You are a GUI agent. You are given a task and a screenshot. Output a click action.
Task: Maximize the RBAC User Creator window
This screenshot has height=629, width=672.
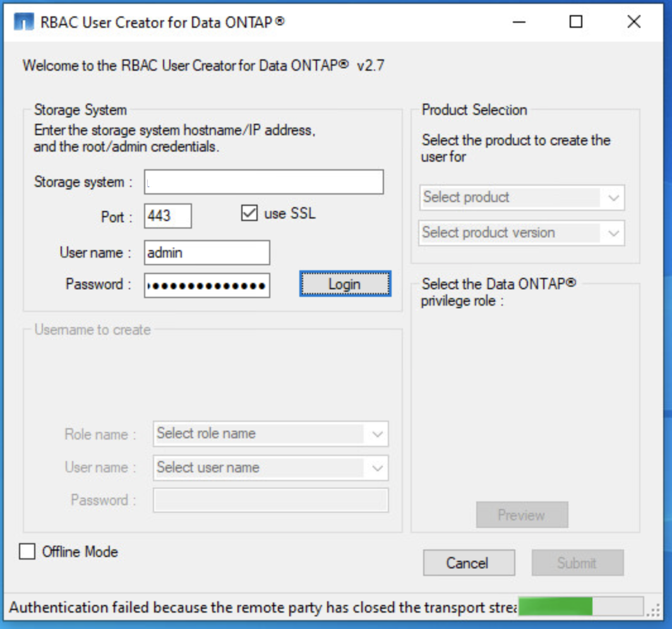click(x=575, y=21)
